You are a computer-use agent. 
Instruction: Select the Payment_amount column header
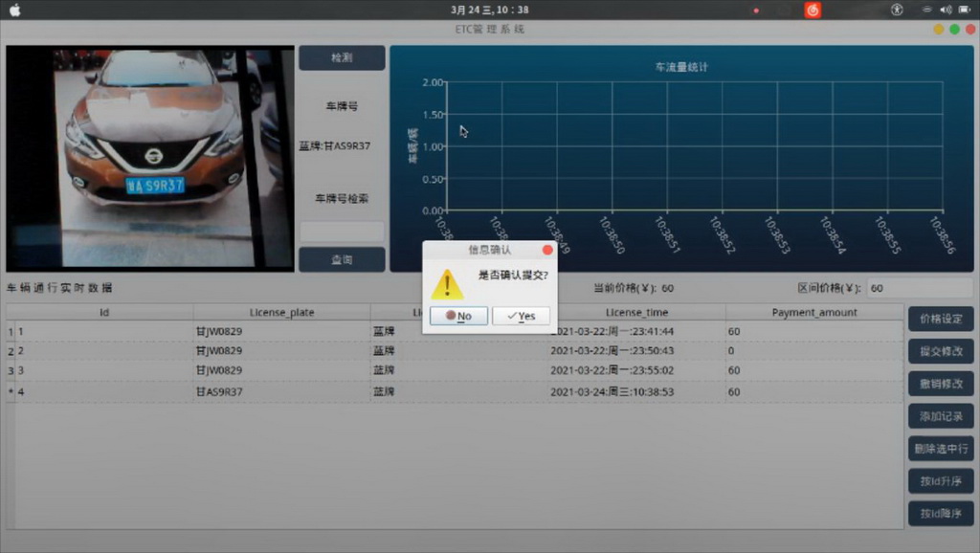click(x=813, y=312)
